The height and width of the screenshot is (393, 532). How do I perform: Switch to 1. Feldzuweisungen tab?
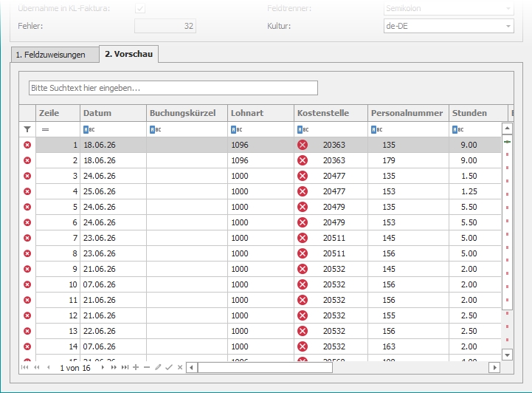55,55
